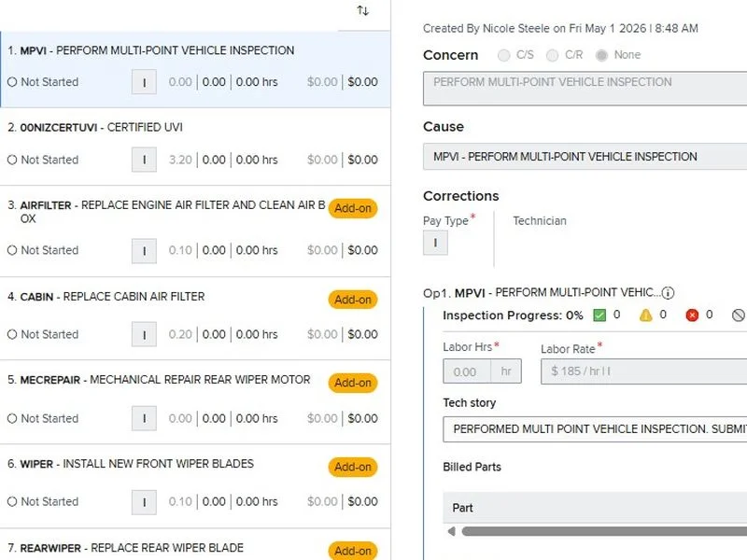Screen dimensions: 747x560
Task: Select the None concern radio button
Action: point(601,55)
